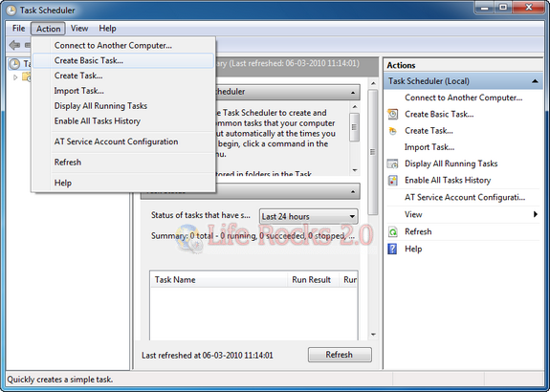Viewport: 550px width, 392px height.
Task: Click the Create Basic Task label in Actions pane
Action: click(439, 115)
